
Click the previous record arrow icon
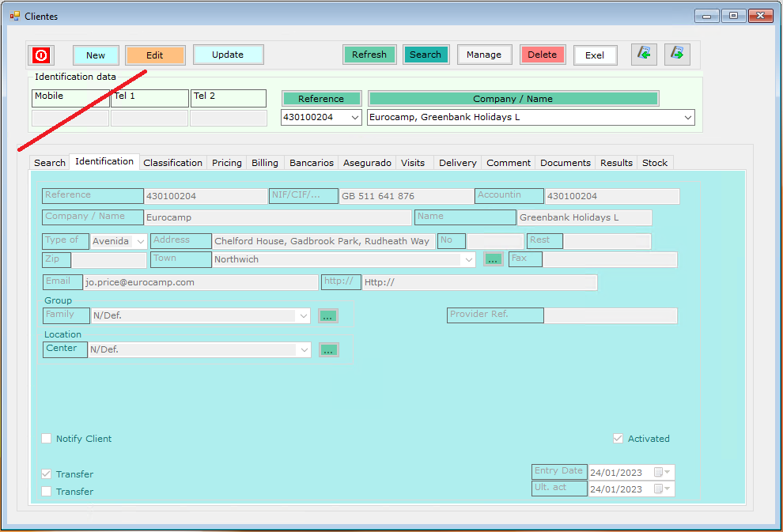(x=644, y=54)
